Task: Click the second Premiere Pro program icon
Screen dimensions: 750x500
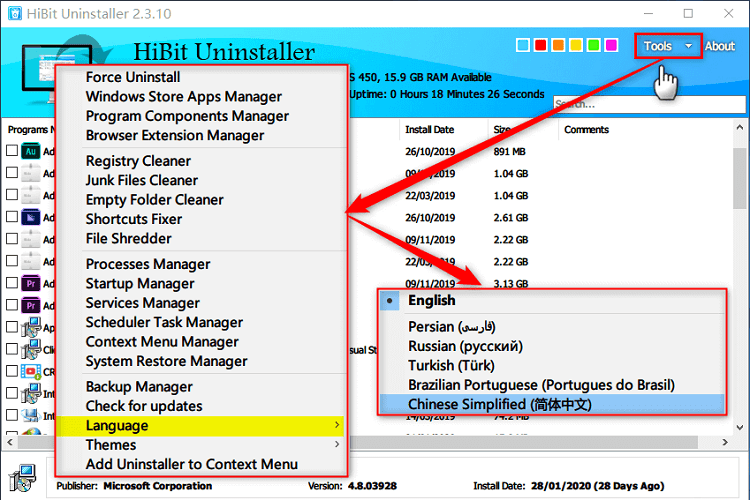Action: pos(31,306)
